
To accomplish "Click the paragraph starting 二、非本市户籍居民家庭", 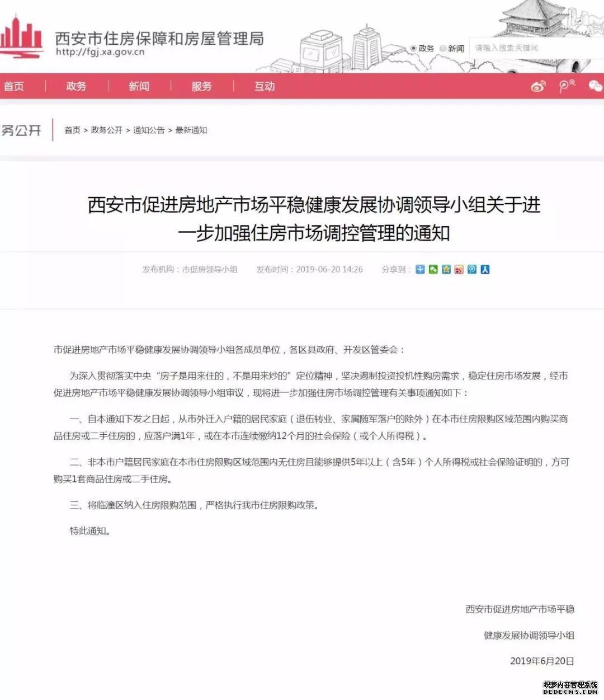I will click(x=311, y=471).
